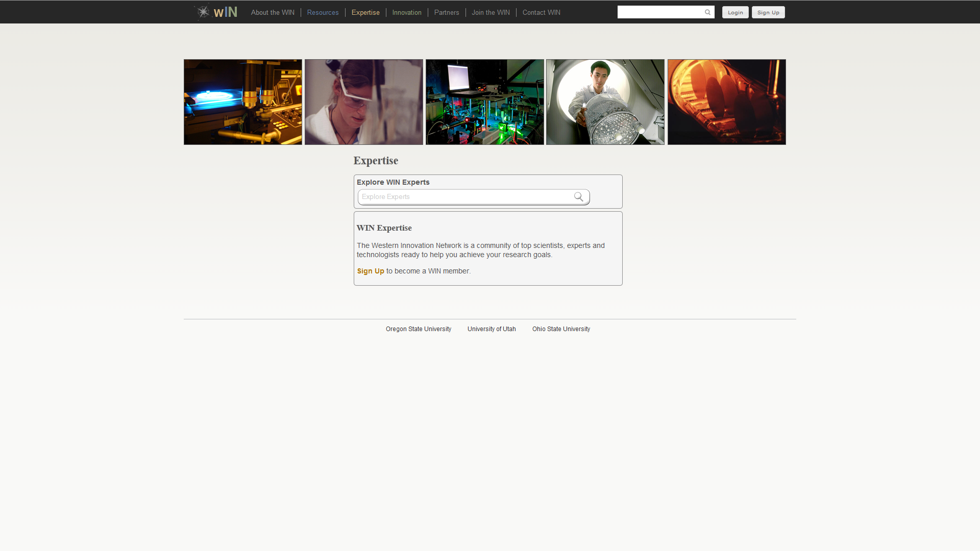The width and height of the screenshot is (980, 551).
Task: Open the Ohio State University link
Action: [561, 329]
